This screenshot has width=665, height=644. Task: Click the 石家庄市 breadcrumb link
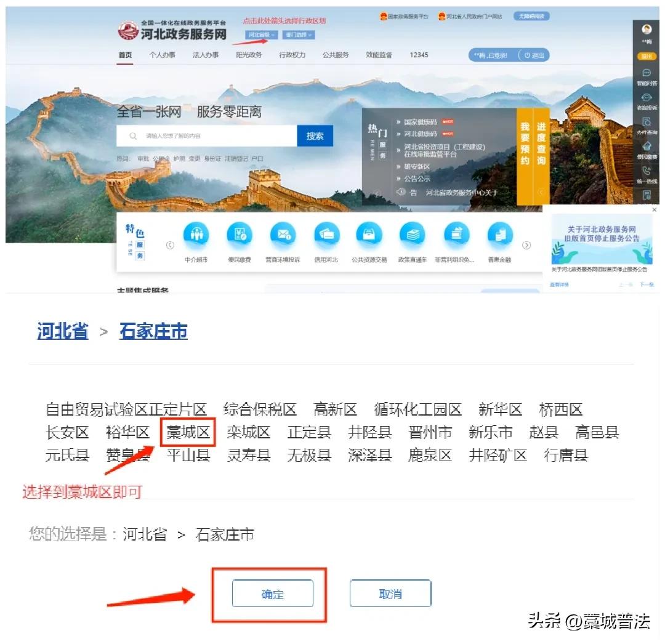pyautogui.click(x=153, y=331)
